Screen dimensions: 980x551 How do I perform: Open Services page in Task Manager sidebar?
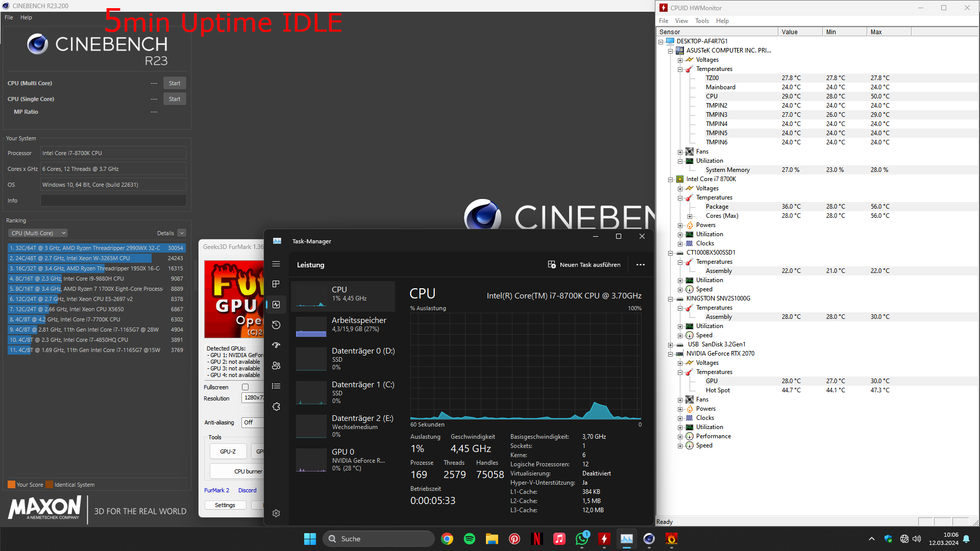click(276, 407)
